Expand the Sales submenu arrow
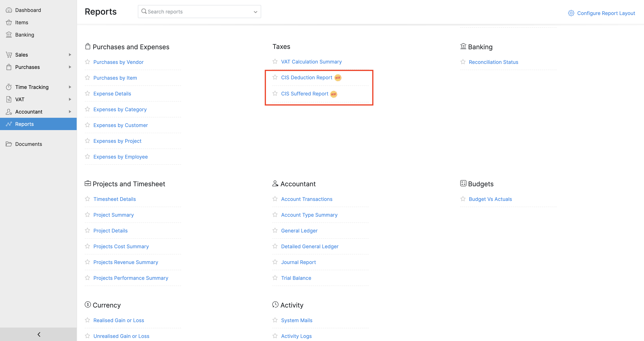Viewport: 644px width, 341px height. [70, 55]
